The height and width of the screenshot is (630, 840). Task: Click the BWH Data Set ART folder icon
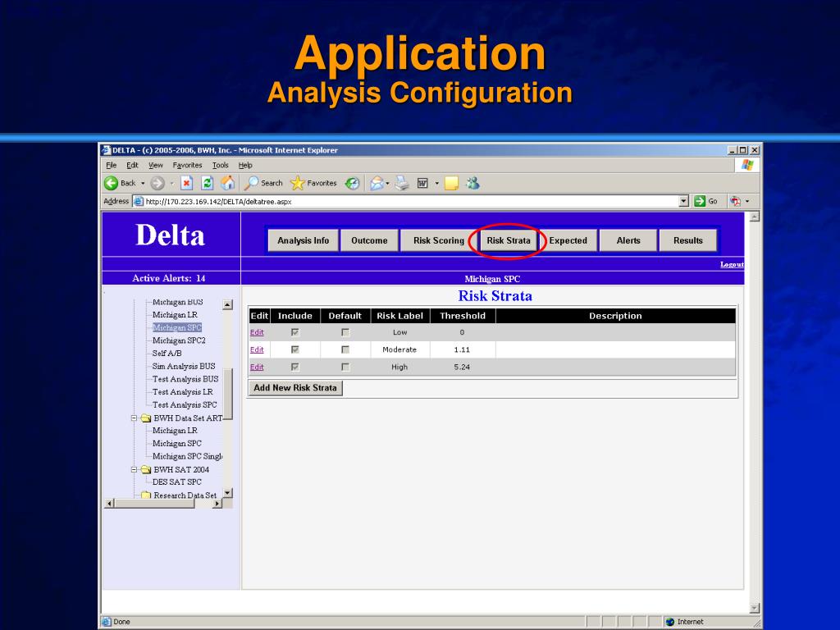146,418
